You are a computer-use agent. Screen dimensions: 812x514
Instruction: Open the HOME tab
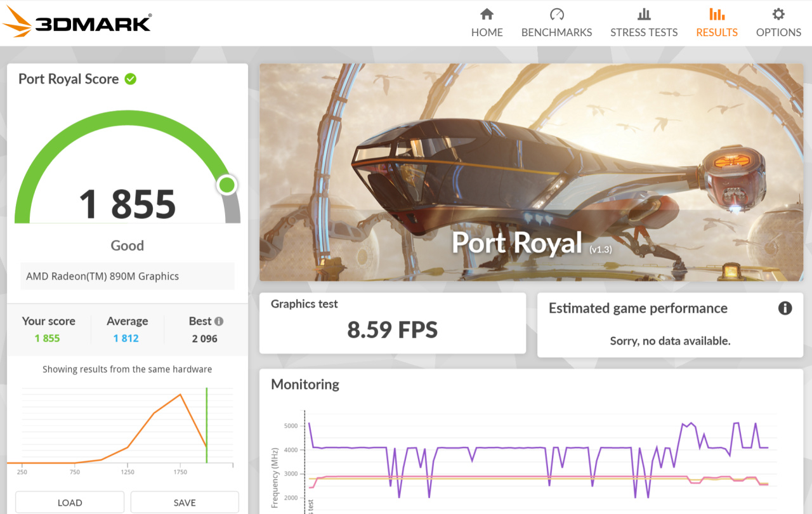(487, 23)
